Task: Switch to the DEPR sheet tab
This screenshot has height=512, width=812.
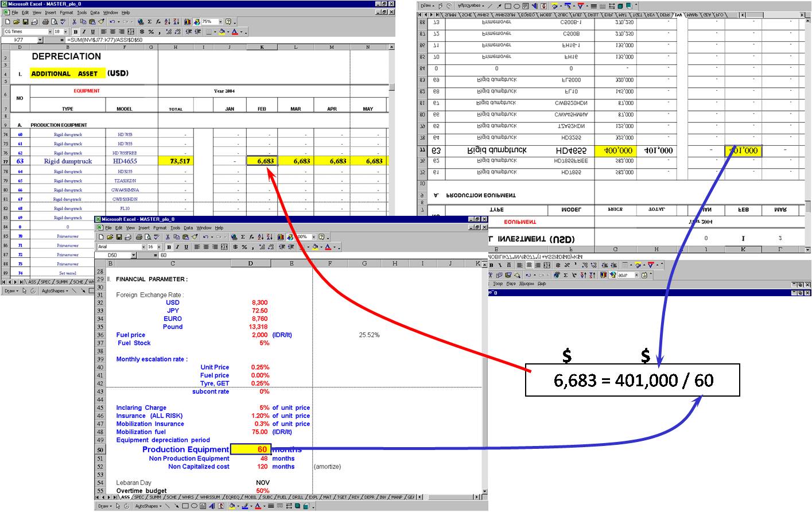Action: [370, 496]
